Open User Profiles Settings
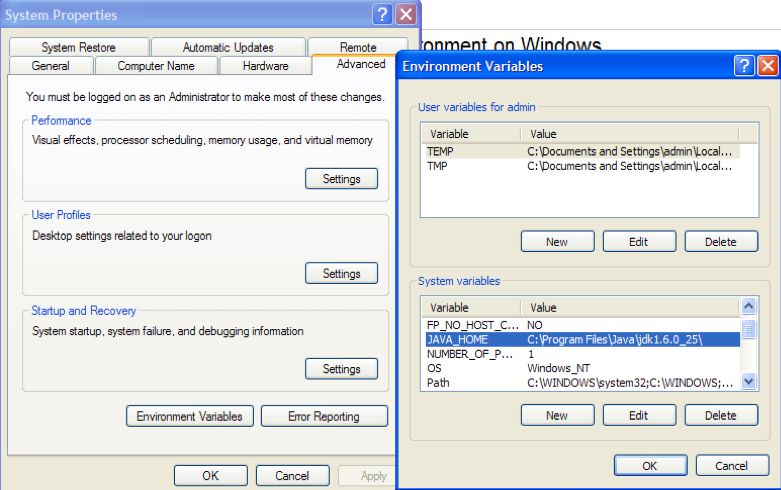The height and width of the screenshot is (490, 781). tap(341, 273)
